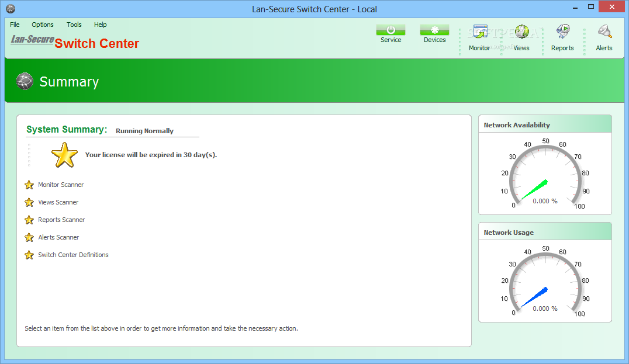
Task: Open the Views globe icon
Action: pyautogui.click(x=522, y=32)
